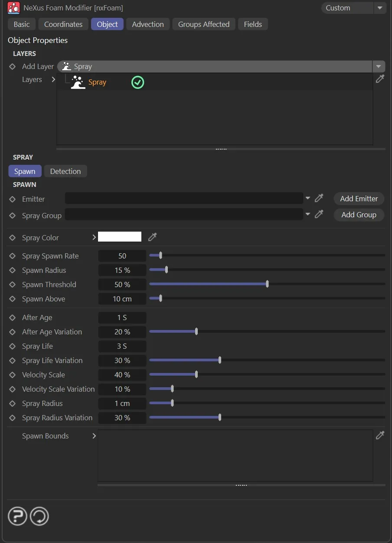Click the eyedropper next to Spray Color
The image size is (392, 543).
(152, 237)
